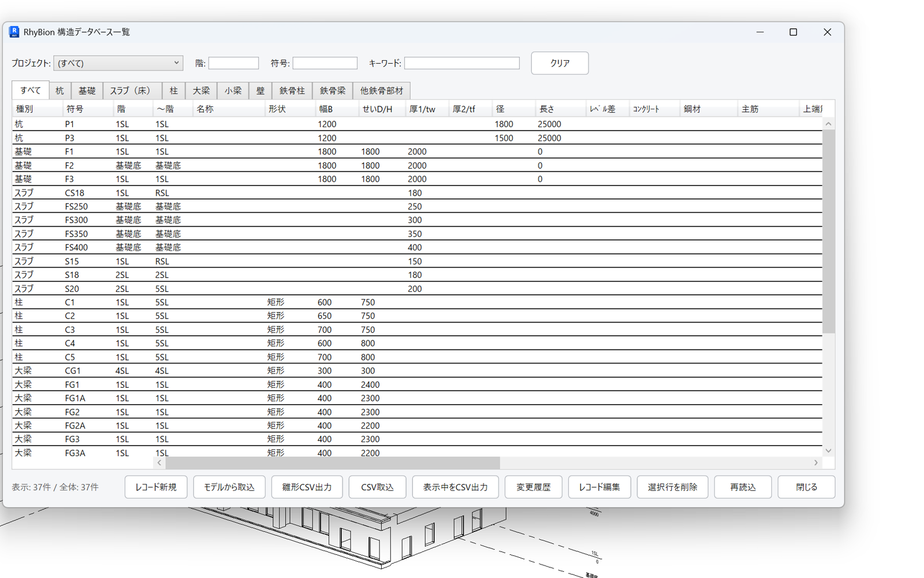Screen dimensions: 924x578
Task: Switch to the 鉄骨柱 tab
Action: 292,91
